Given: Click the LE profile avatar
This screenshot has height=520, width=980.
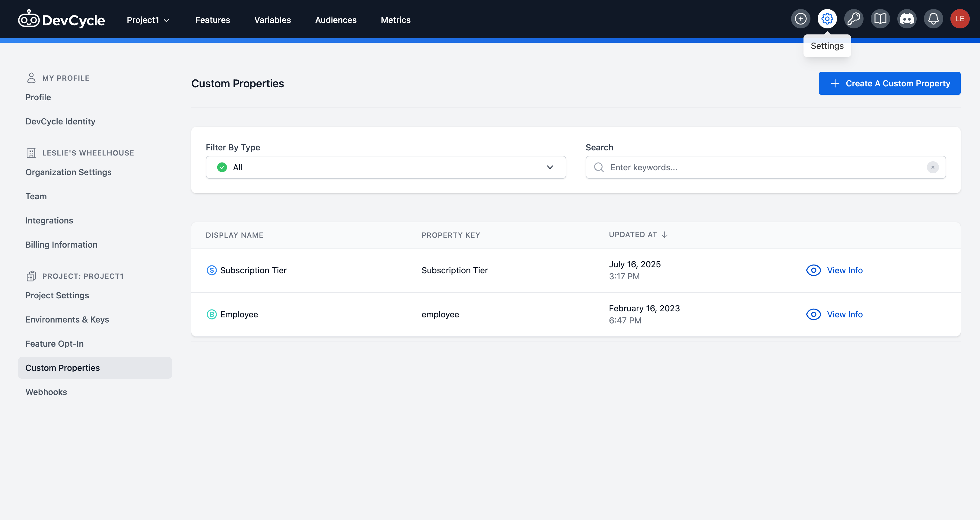Looking at the screenshot, I should (960, 18).
